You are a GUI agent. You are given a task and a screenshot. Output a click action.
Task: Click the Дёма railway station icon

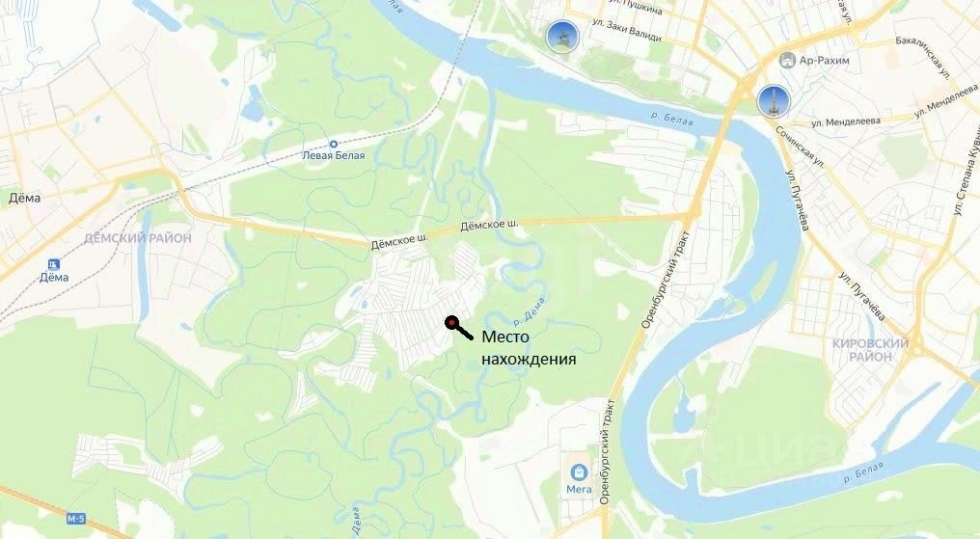click(54, 263)
